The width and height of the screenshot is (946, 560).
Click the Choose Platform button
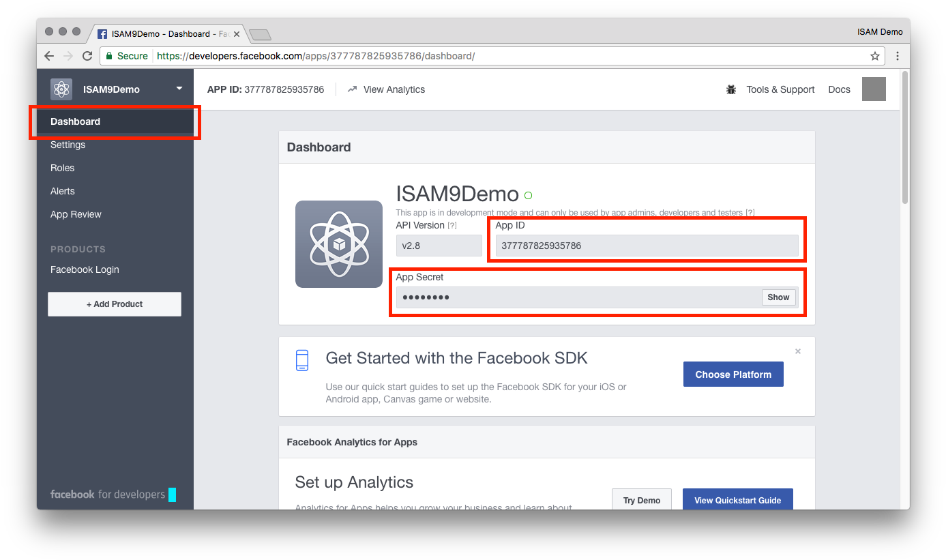733,374
